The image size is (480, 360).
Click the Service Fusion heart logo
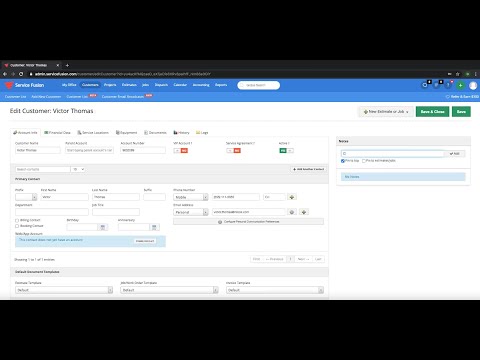pyautogui.click(x=9, y=85)
